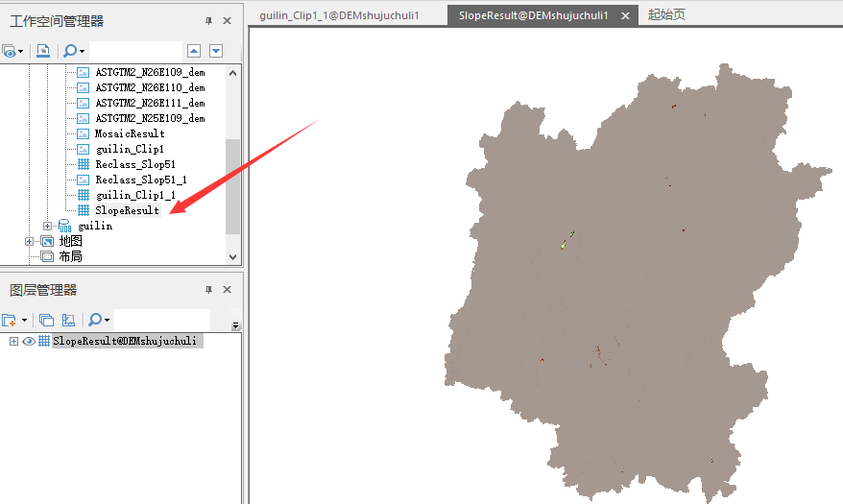Toggle visibility eye of SlopeResult layer
This screenshot has height=504, width=843.
click(29, 341)
